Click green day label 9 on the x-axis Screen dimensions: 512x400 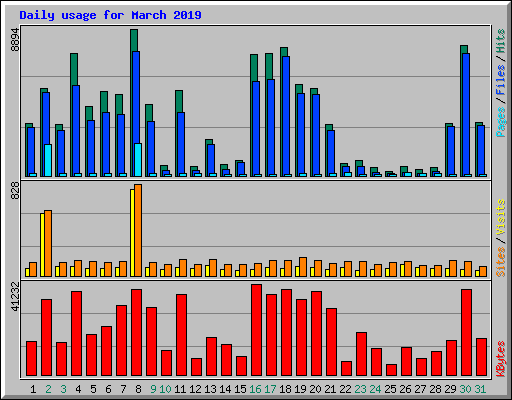click(x=153, y=389)
